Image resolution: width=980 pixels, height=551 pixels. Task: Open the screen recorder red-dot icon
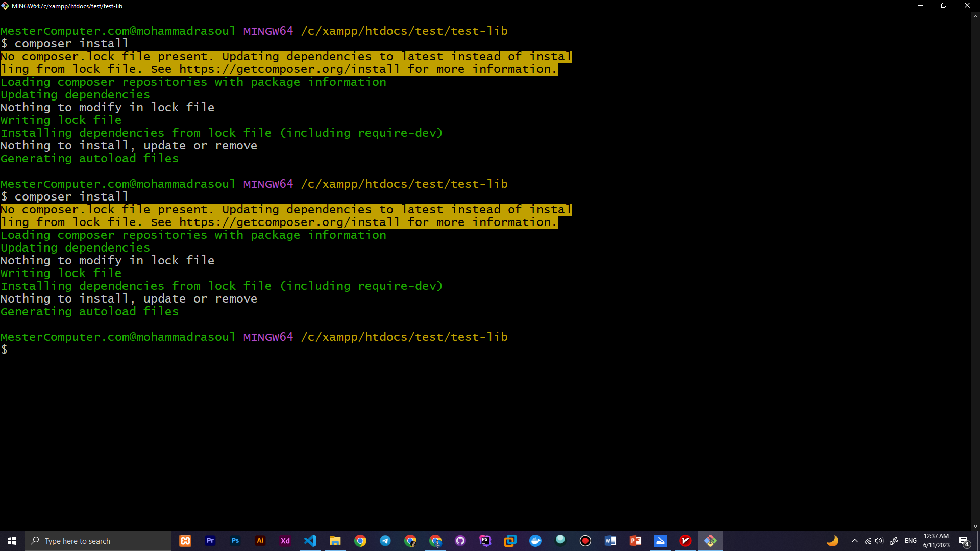tap(585, 541)
